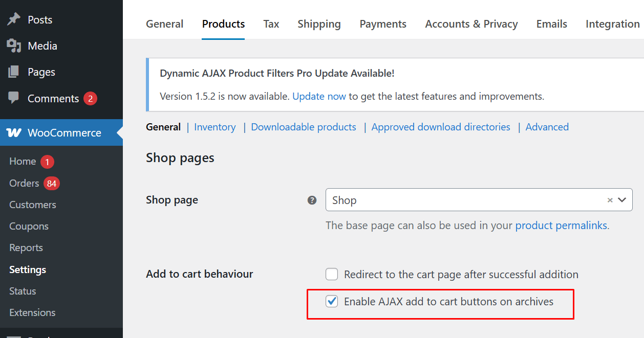The height and width of the screenshot is (338, 644).
Task: Click the Shop pages section heading
Action: [180, 158]
